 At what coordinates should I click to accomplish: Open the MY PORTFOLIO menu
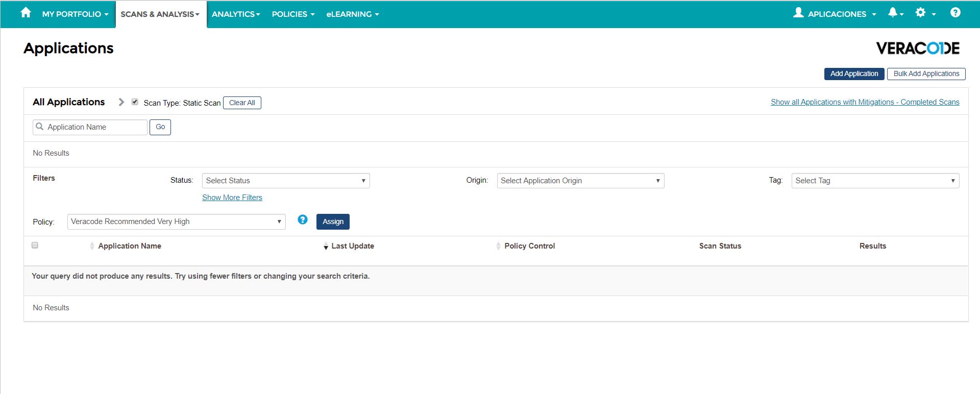tap(76, 14)
